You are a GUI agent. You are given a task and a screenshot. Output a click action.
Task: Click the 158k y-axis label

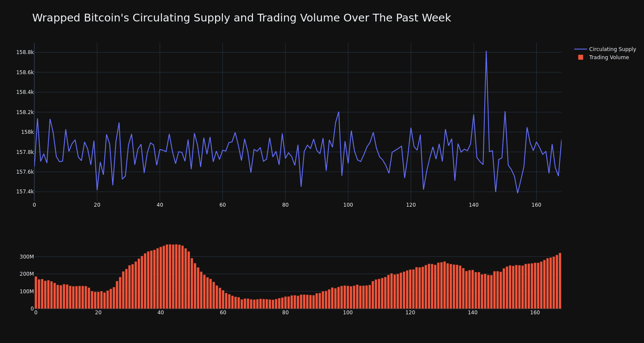27,132
